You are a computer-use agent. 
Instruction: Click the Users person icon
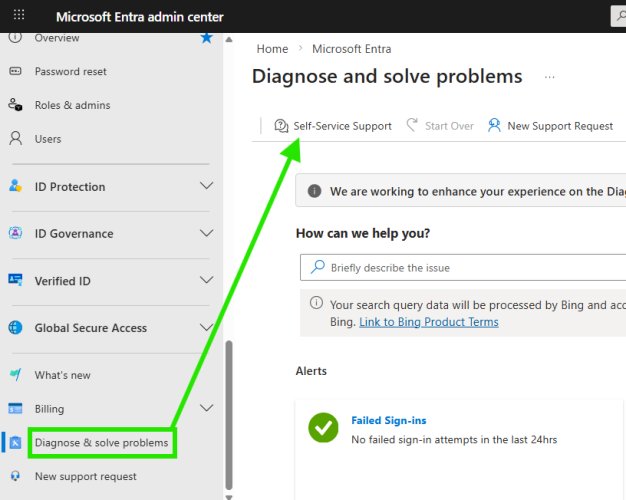tap(16, 138)
